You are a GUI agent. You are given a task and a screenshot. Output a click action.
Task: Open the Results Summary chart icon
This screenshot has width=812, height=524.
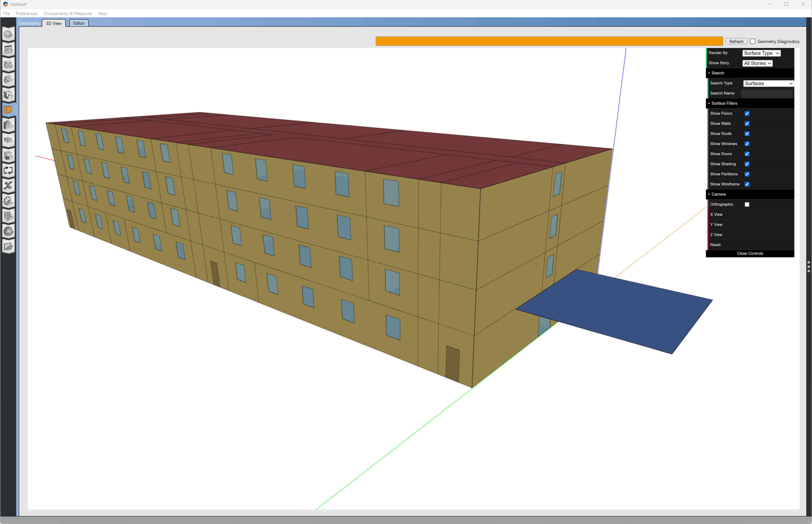click(x=8, y=246)
